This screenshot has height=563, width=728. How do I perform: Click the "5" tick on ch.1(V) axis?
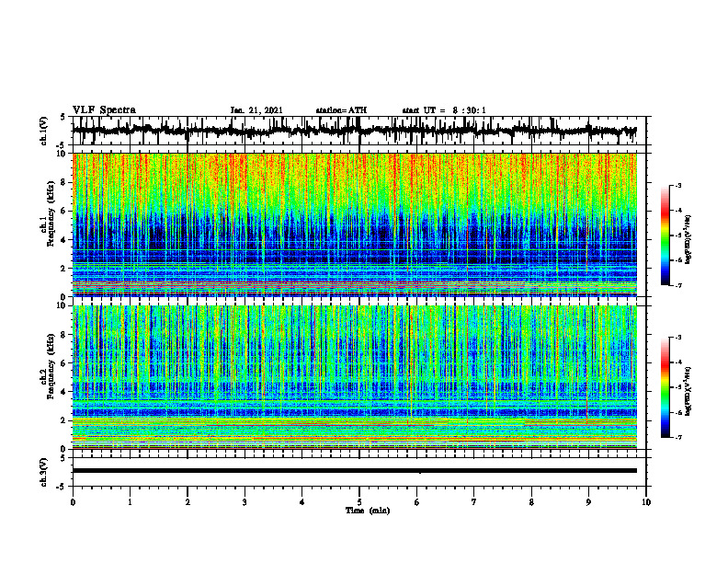pos(63,118)
